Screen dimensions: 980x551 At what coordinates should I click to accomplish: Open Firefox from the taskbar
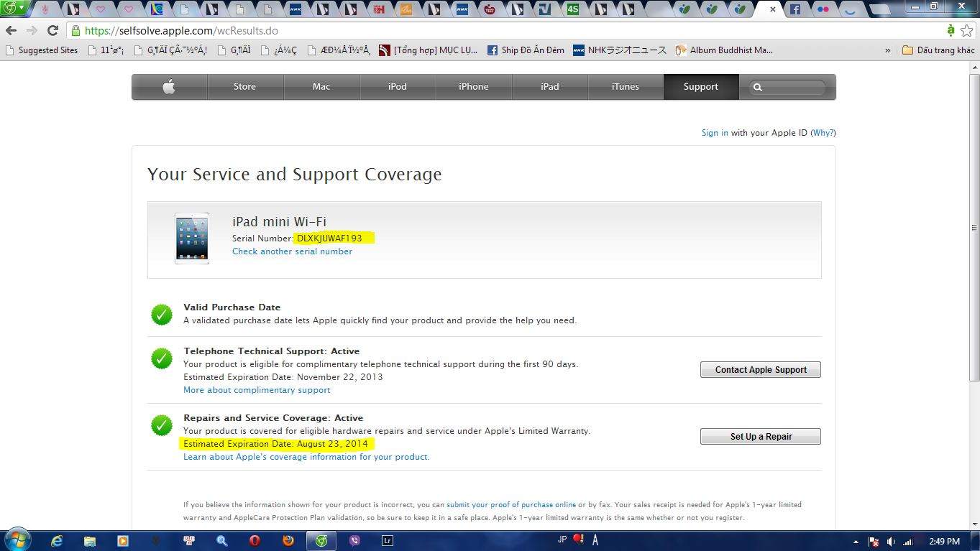[x=288, y=541]
